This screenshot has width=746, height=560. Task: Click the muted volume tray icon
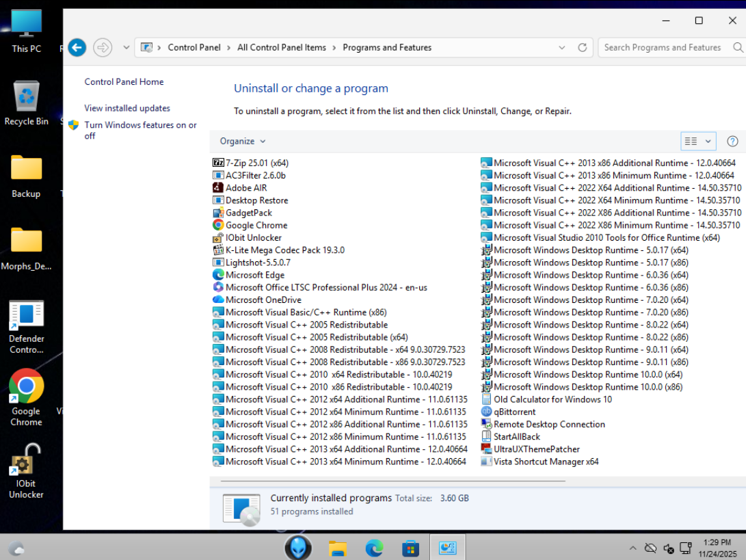pyautogui.click(x=668, y=548)
